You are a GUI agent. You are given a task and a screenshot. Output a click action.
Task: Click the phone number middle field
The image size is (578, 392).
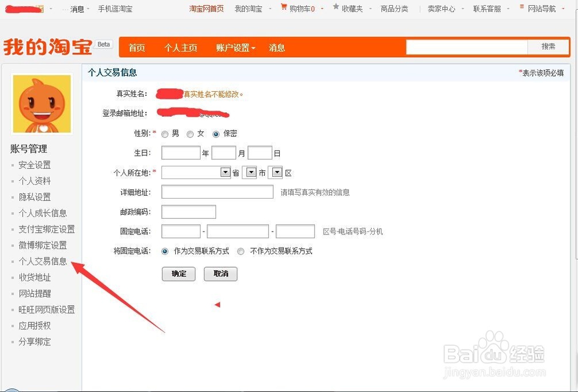[238, 232]
